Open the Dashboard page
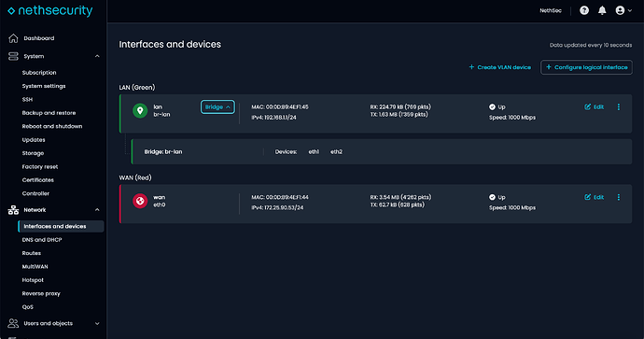 [39, 38]
